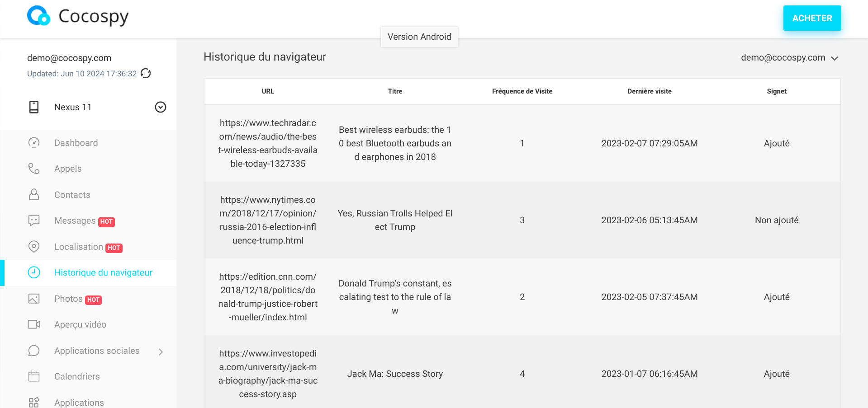Click the Messages chat bubble icon
Image resolution: width=868 pixels, height=408 pixels.
[x=34, y=220]
